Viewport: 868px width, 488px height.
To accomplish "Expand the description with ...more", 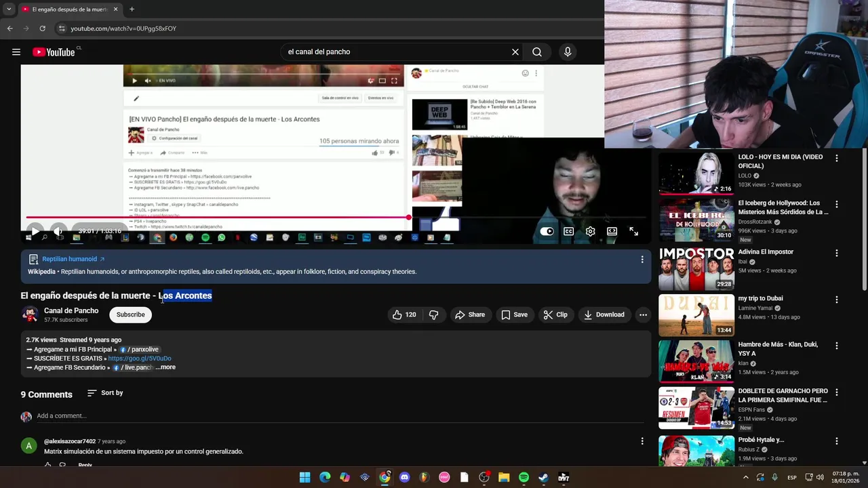I will click(165, 367).
